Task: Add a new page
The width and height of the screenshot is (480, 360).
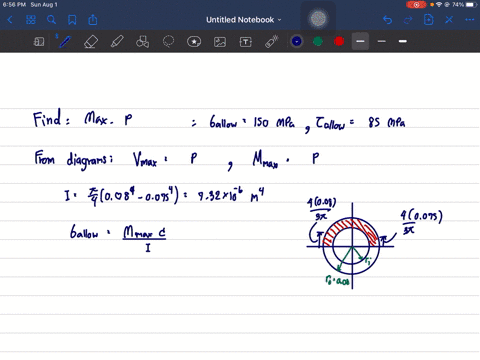Action: pos(429,20)
